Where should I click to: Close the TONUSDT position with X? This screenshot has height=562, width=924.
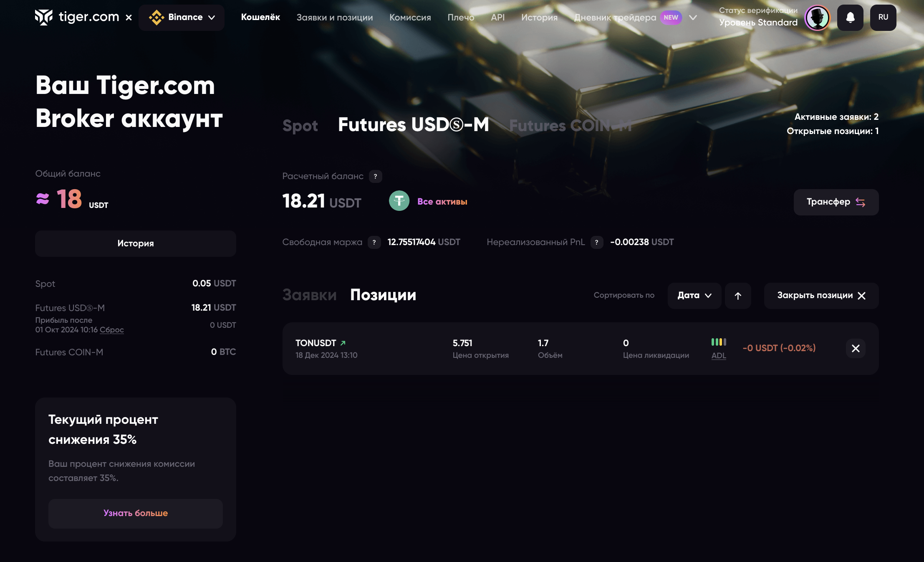point(855,348)
